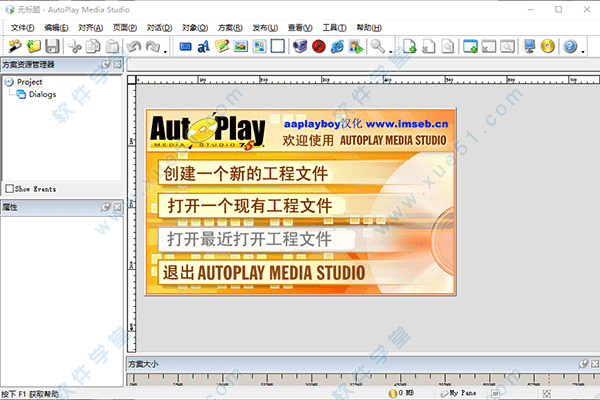
Task: Insert a paragraph notepad object
Action: [x=222, y=46]
